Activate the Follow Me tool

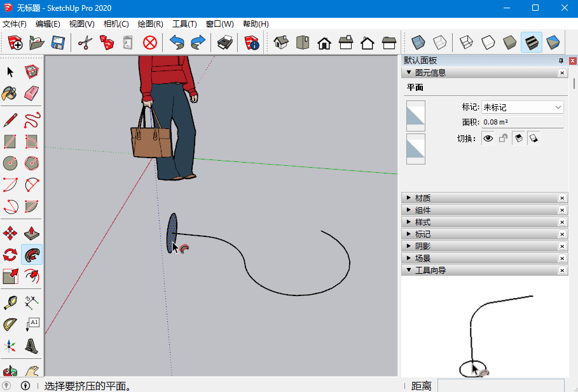[x=32, y=255]
